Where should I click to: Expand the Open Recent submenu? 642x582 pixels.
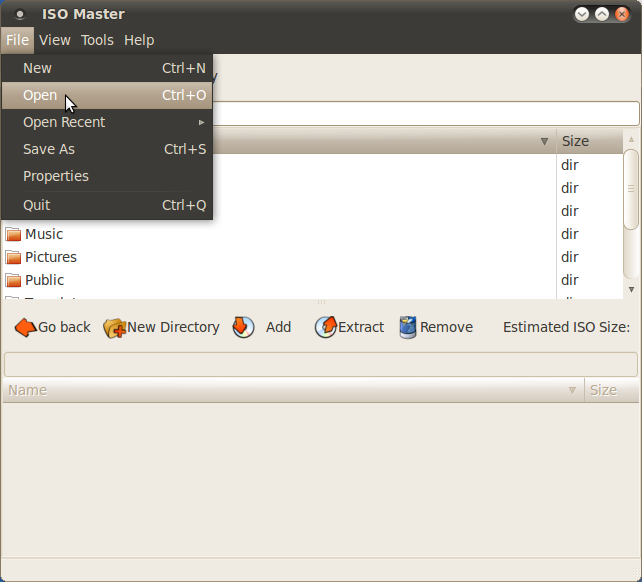(x=107, y=122)
